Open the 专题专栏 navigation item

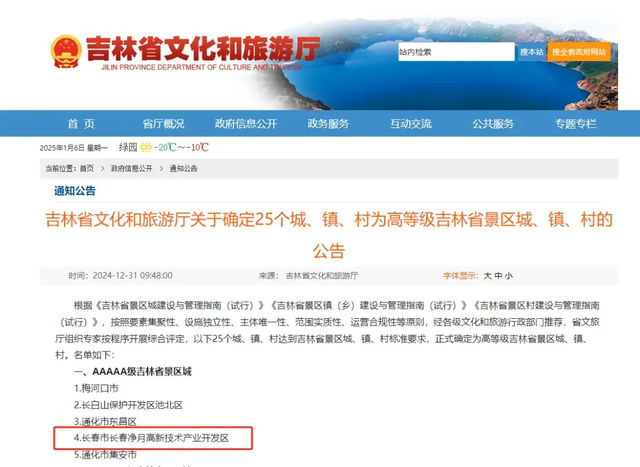tap(576, 124)
